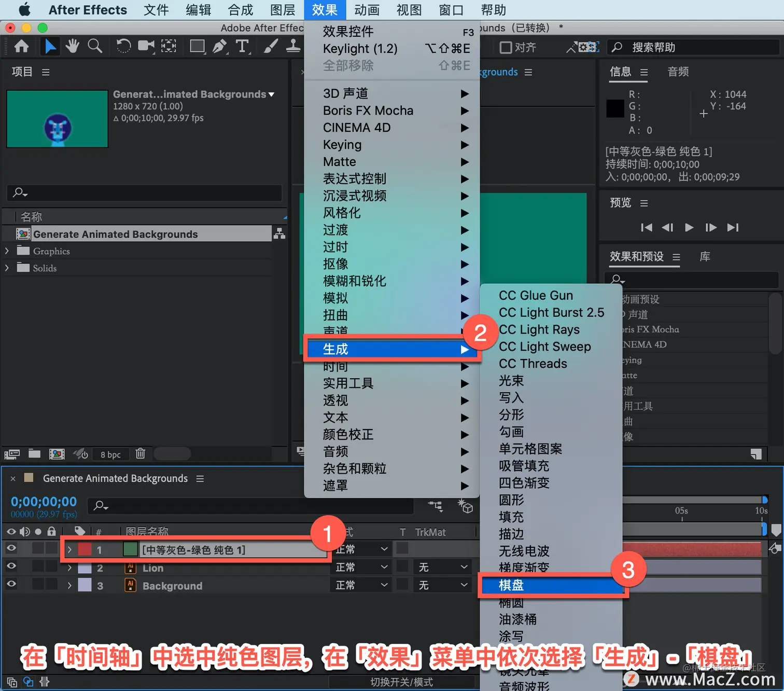Open the Preview panel menu icon
Image resolution: width=784 pixels, height=691 pixels.
[x=644, y=203]
